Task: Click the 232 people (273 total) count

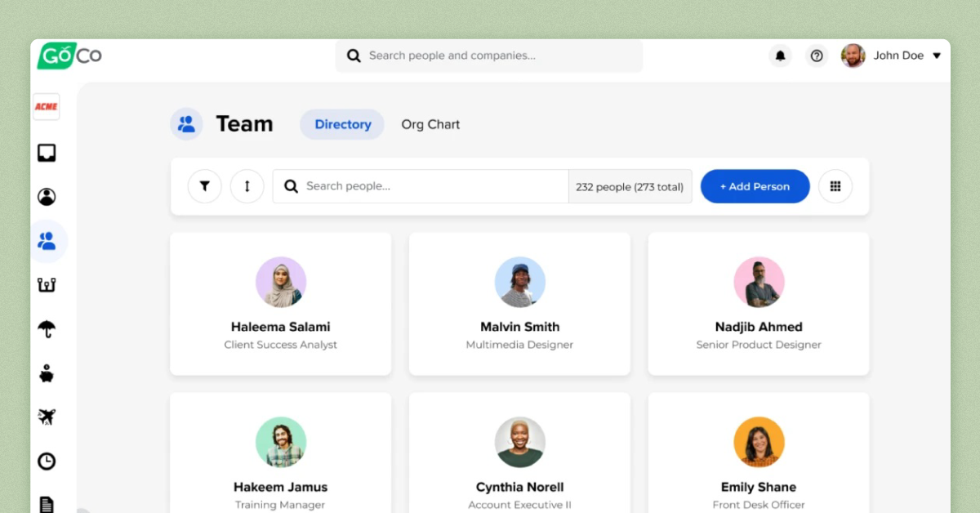Action: click(630, 187)
